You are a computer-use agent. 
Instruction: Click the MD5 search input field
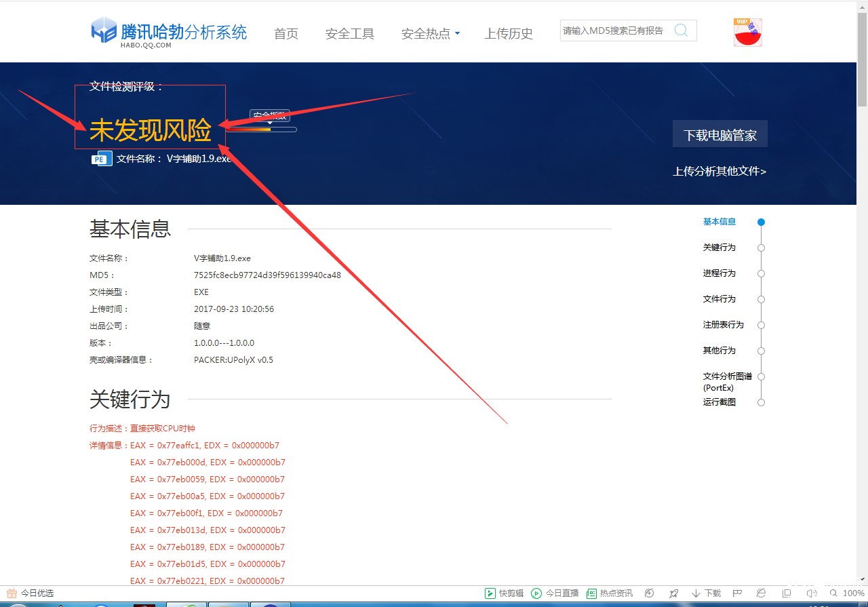click(x=614, y=31)
